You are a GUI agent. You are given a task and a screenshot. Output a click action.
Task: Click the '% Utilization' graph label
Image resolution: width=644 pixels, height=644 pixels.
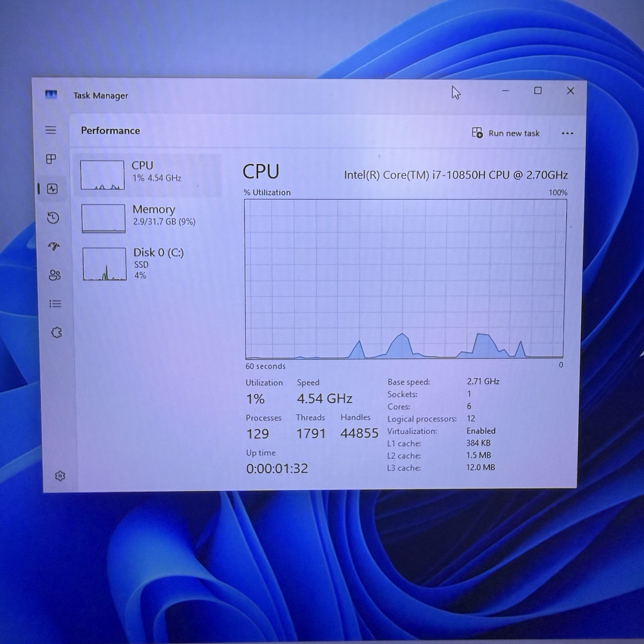point(267,192)
